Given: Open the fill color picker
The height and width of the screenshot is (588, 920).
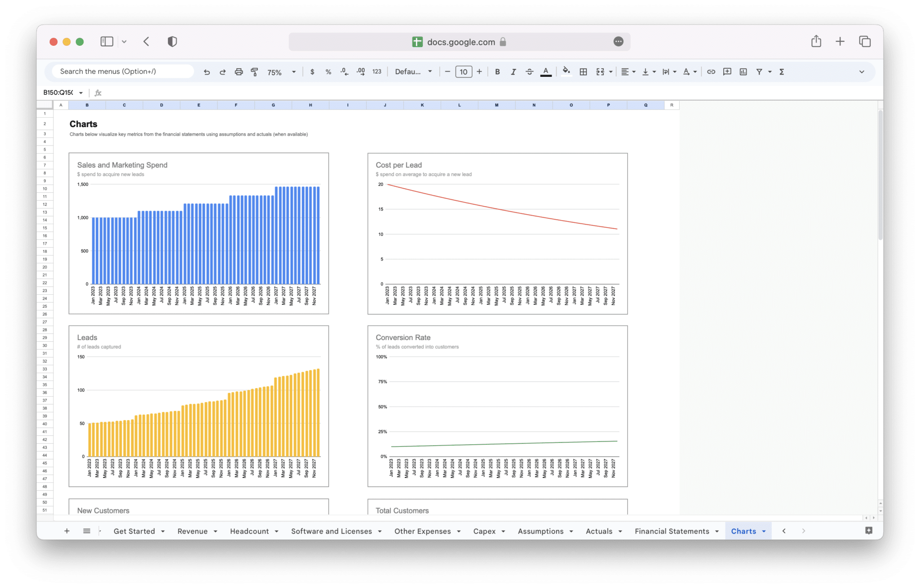Looking at the screenshot, I should 566,72.
